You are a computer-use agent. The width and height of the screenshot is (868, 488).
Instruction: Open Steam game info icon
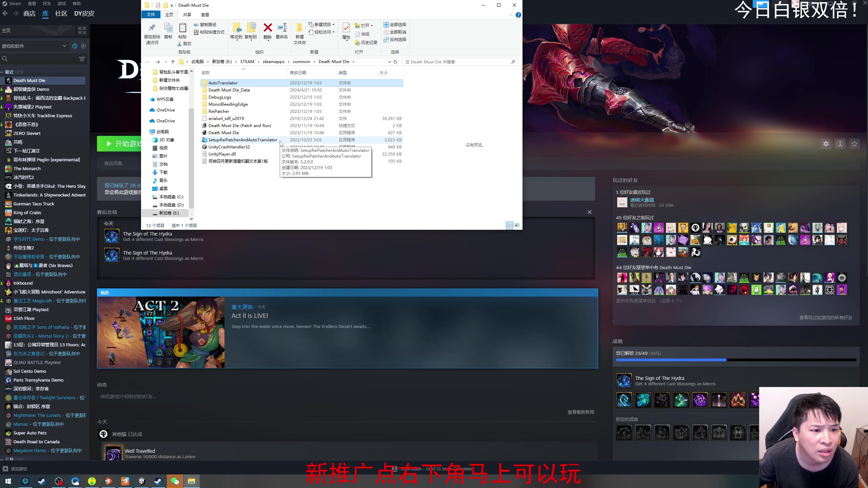click(840, 144)
